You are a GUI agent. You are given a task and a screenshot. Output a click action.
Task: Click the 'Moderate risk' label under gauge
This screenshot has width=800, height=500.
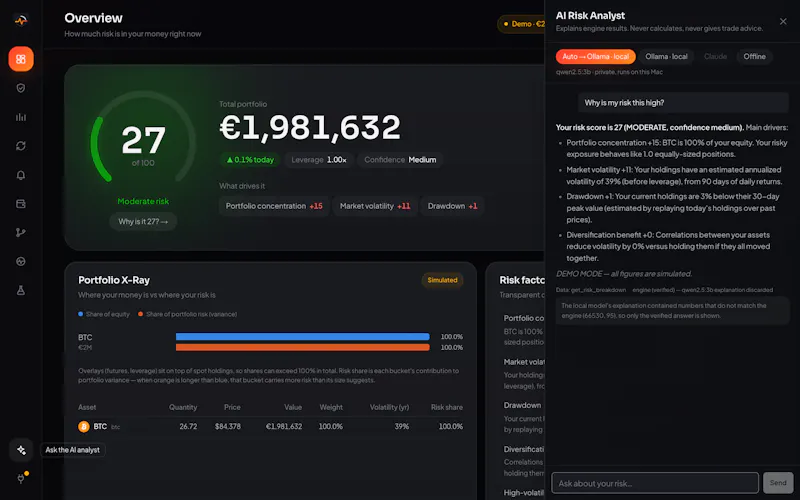[143, 202]
